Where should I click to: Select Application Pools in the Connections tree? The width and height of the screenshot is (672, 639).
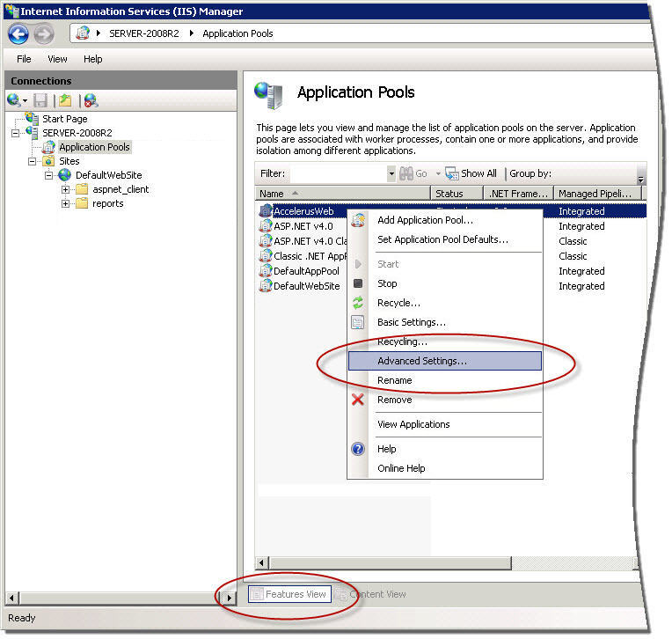94,147
